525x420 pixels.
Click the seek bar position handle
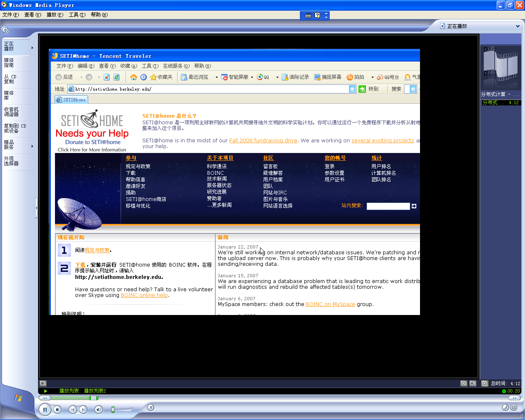pos(94,398)
